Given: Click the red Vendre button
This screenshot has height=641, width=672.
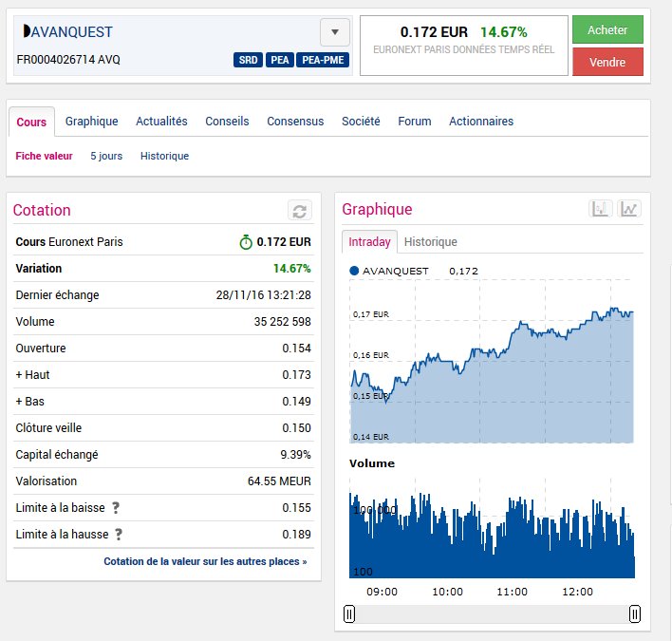Looking at the screenshot, I should point(607,62).
